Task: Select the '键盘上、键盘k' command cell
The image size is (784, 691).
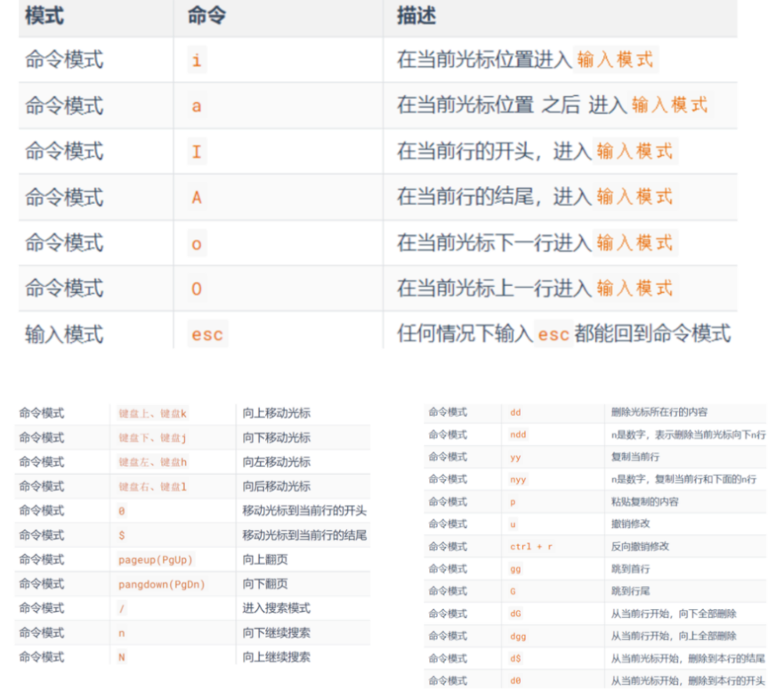Action: tap(152, 413)
